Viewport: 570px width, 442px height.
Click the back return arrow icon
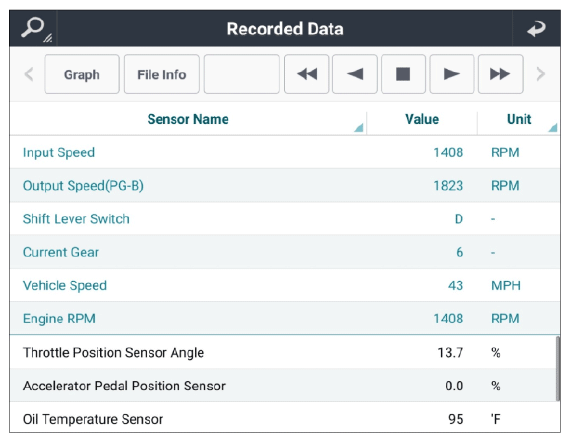(x=537, y=28)
